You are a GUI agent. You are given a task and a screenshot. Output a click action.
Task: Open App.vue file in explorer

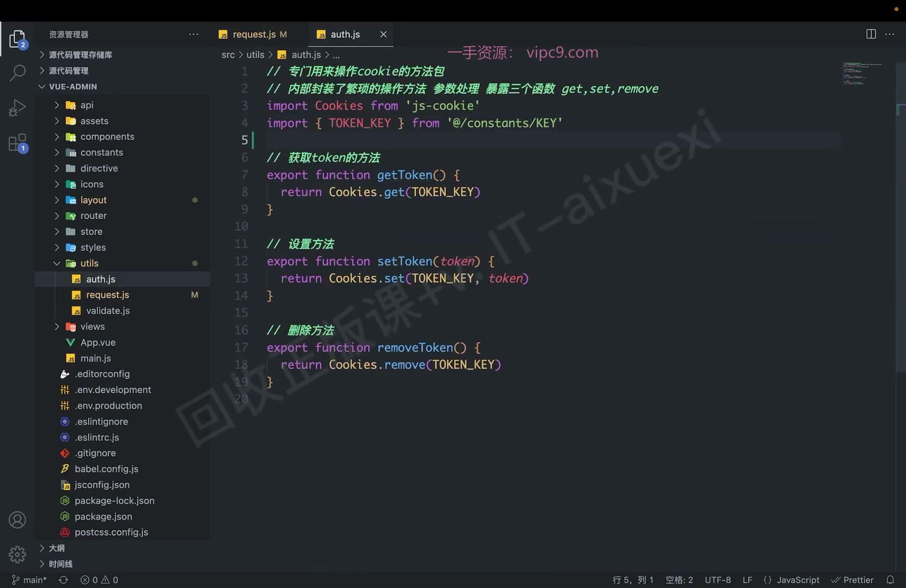[122, 342]
